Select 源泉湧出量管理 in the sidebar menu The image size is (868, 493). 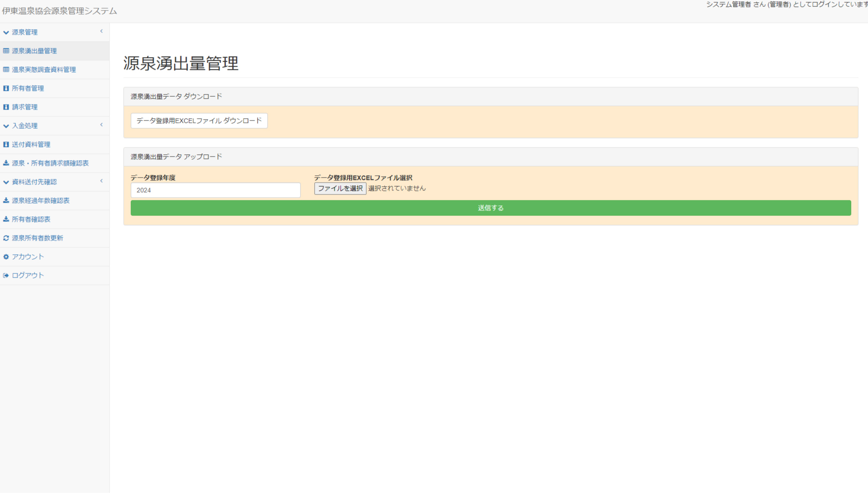34,51
